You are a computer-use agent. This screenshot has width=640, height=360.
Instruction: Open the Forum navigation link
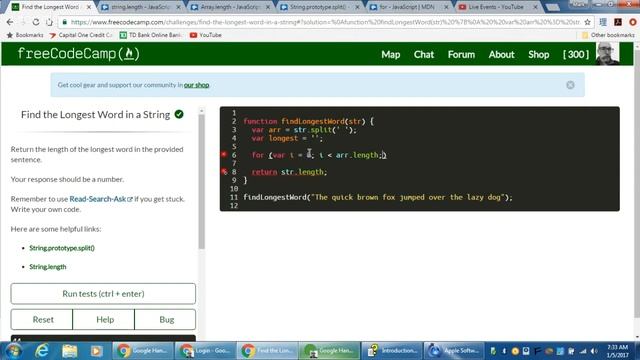[461, 54]
